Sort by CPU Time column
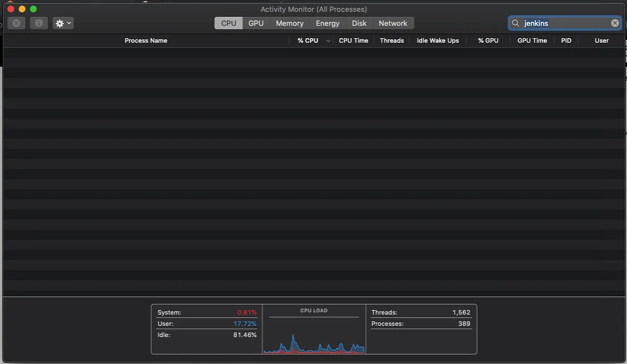Image resolution: width=627 pixels, height=364 pixels. coord(354,40)
